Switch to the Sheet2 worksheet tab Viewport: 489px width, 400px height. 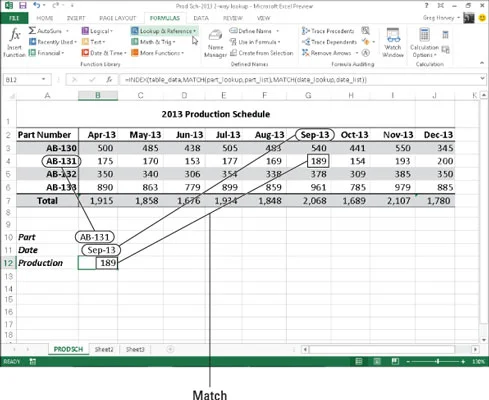104,349
